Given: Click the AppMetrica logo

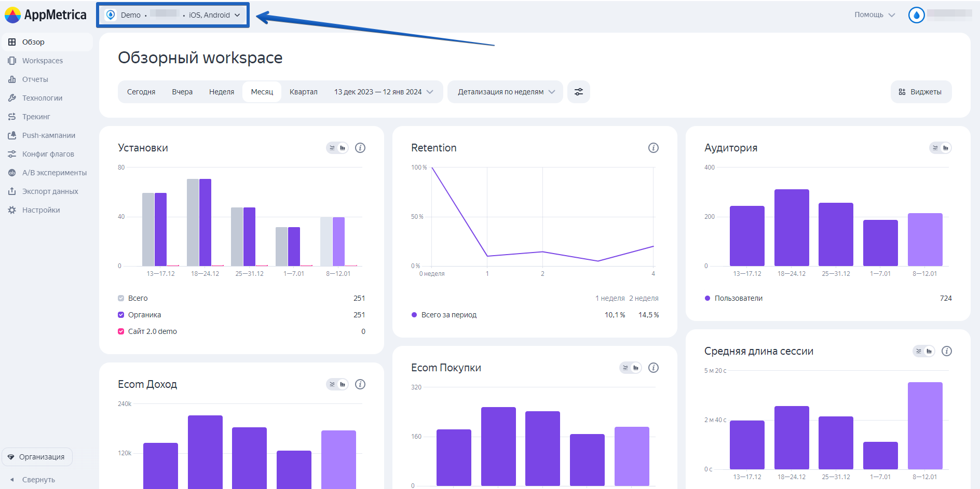Looking at the screenshot, I should click(x=46, y=15).
